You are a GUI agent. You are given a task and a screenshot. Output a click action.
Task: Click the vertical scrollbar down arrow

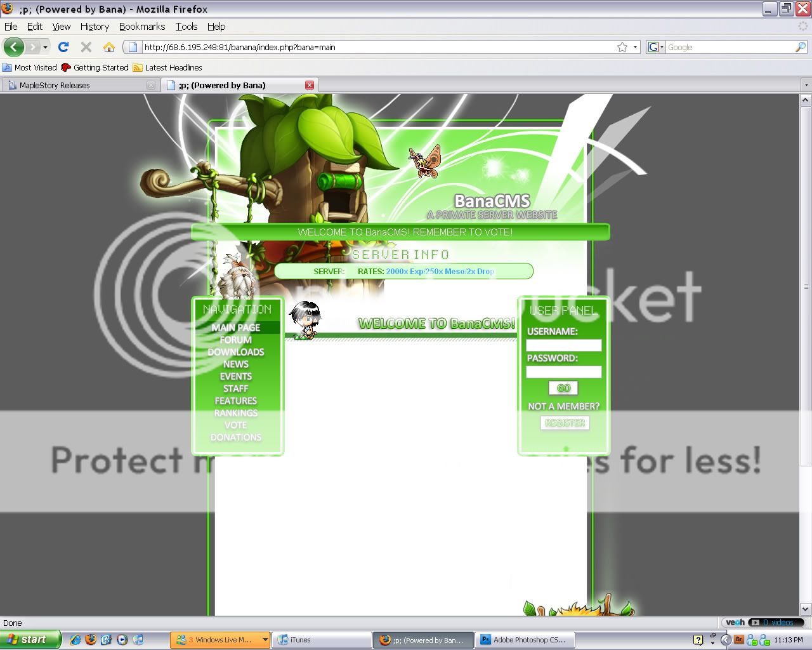(806, 609)
